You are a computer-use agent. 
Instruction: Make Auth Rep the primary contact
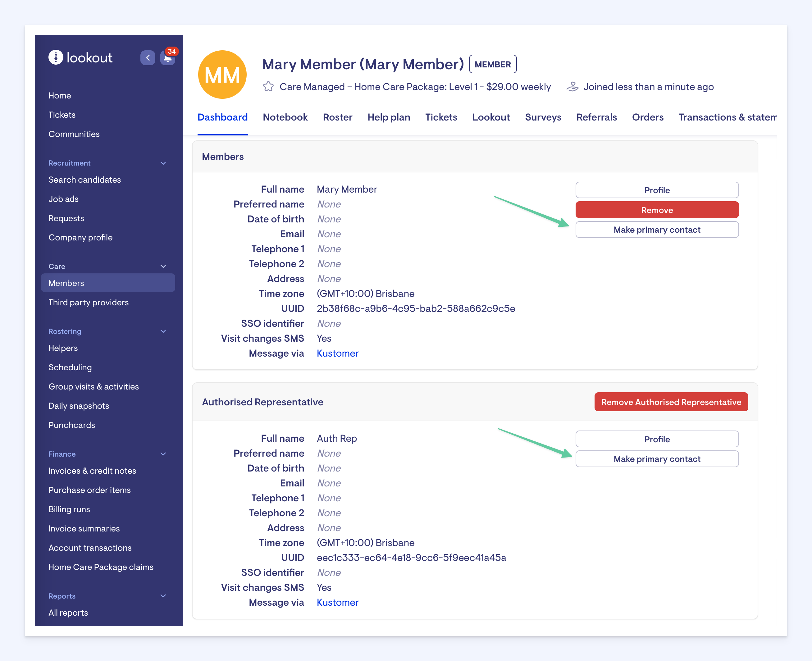(x=657, y=459)
